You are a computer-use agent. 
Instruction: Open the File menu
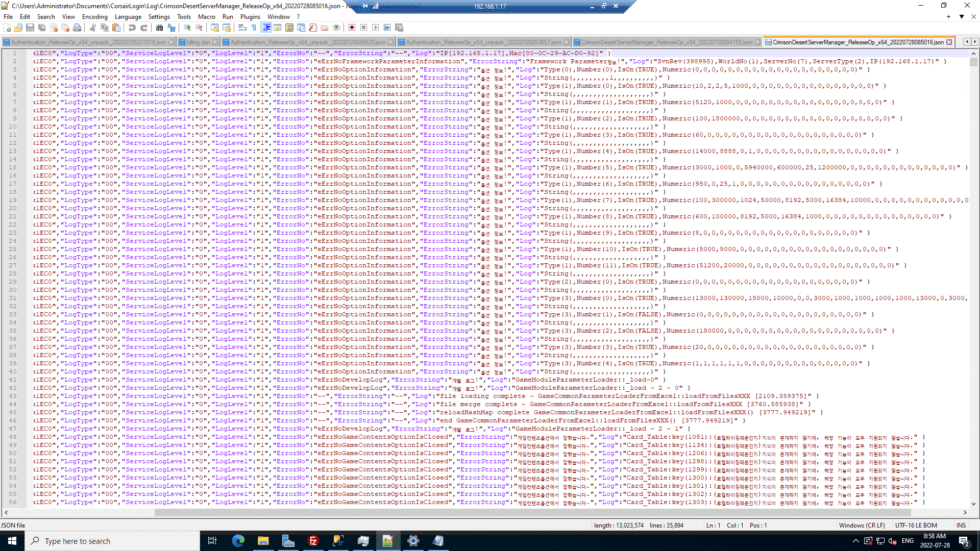[8, 16]
